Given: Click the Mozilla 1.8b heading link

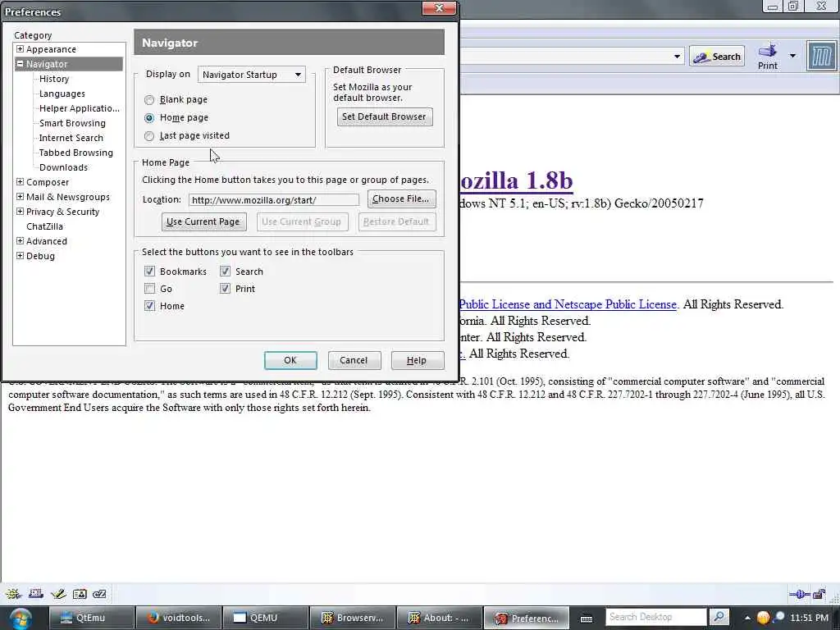Looking at the screenshot, I should pyautogui.click(x=517, y=180).
